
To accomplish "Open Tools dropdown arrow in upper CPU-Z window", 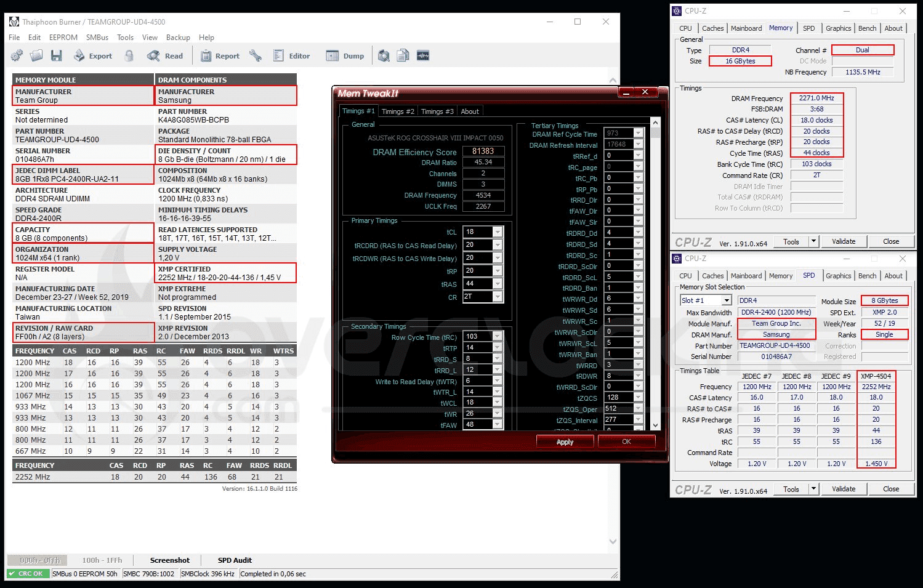I will pyautogui.click(x=814, y=241).
